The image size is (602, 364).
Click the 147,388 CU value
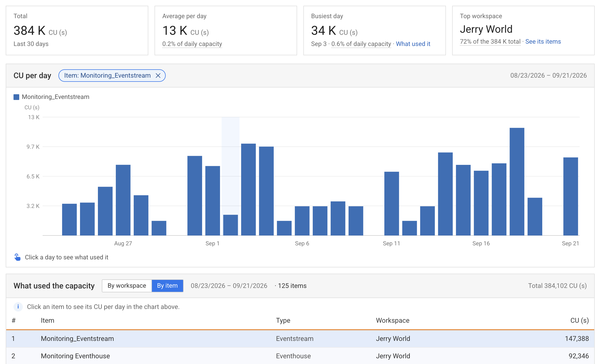pyautogui.click(x=577, y=339)
